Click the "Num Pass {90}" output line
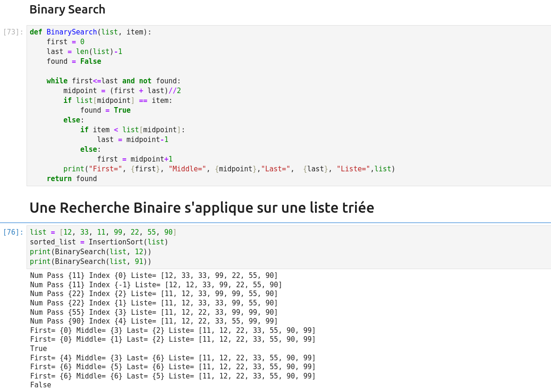The height and width of the screenshot is (392, 551). [x=154, y=321]
